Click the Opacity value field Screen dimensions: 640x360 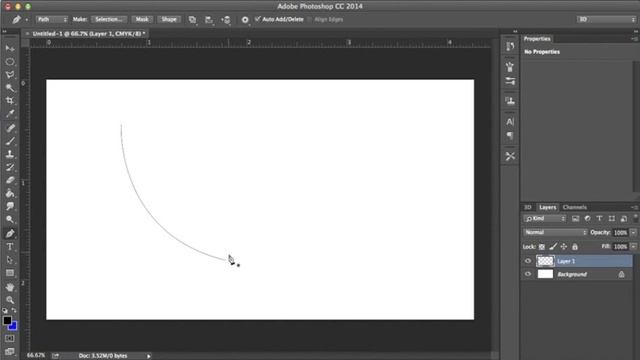click(x=620, y=232)
